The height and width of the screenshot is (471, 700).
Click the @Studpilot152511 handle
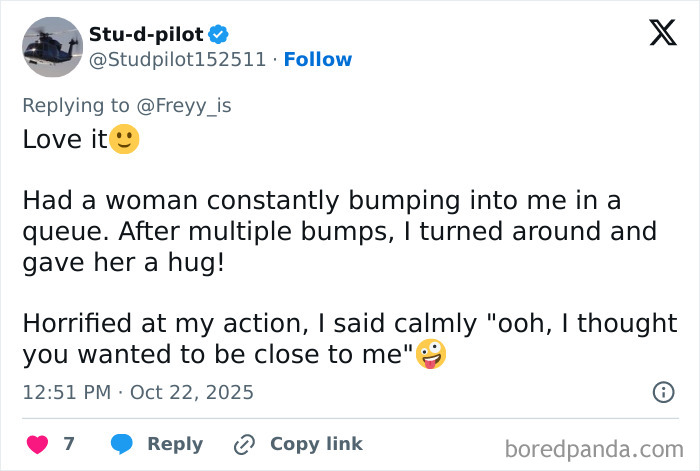point(179,60)
